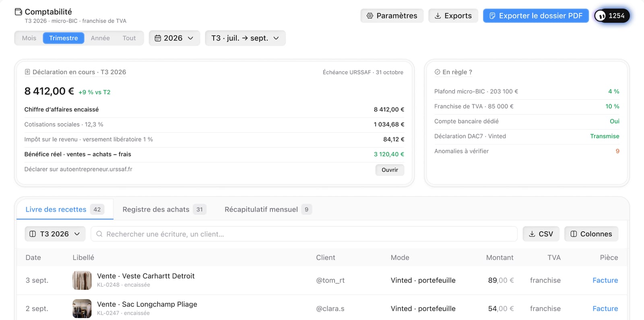Click the columns icon in Colonnes button
Viewport: 644px width, 320px height.
click(574, 234)
